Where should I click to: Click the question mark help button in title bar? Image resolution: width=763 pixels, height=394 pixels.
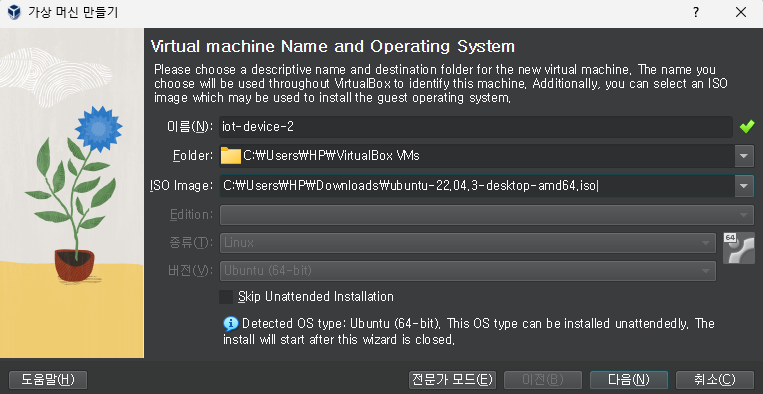tap(696, 13)
